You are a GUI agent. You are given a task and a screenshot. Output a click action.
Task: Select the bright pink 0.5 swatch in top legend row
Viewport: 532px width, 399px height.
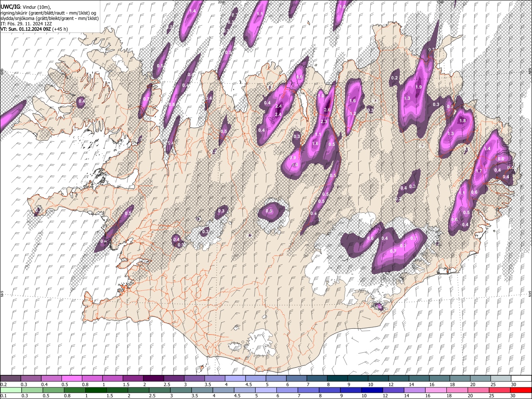click(71, 379)
